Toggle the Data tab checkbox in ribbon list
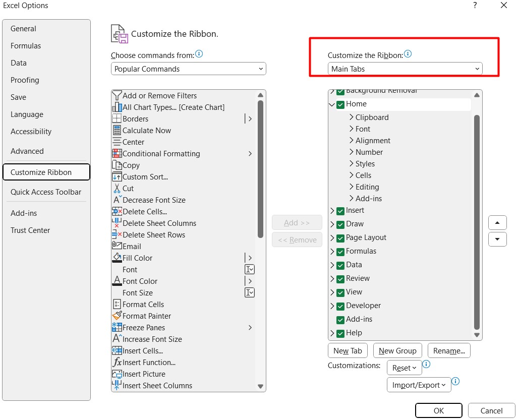Screen dimensions: 518x420 (x=340, y=266)
